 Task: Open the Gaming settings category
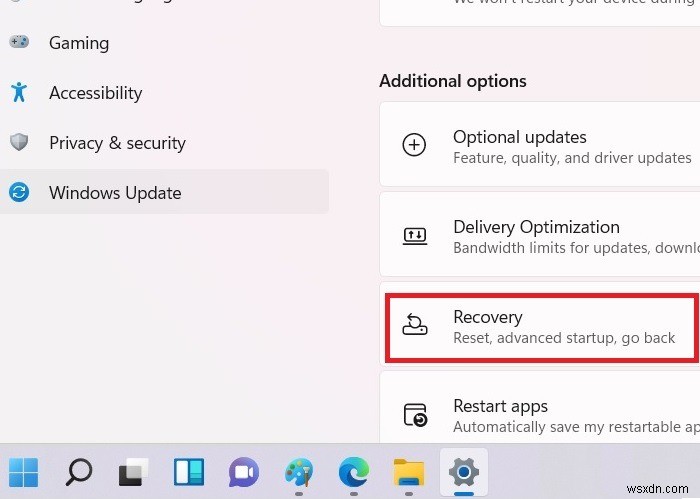click(x=164, y=43)
